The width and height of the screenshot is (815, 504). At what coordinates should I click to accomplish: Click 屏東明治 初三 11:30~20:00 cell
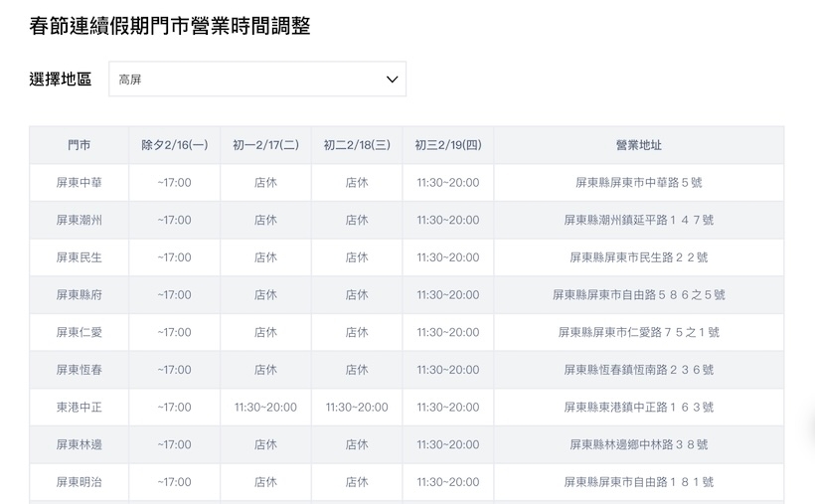[x=448, y=482]
